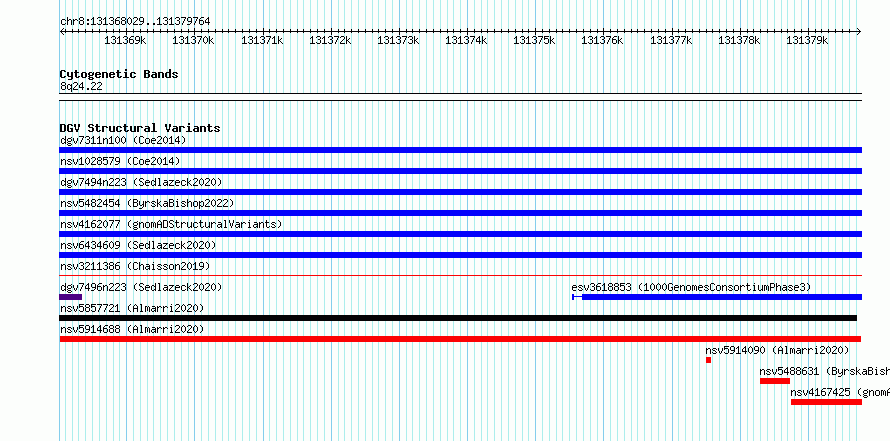The width and height of the screenshot is (890, 441).
Task: Open nsv5914090 (Almarri2020) variant label
Action: pos(778,350)
